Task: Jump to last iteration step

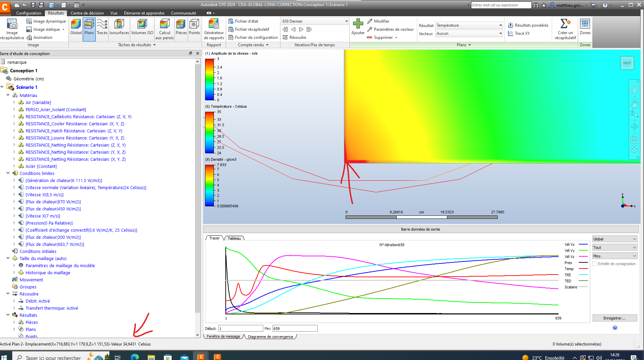Action: click(x=309, y=29)
